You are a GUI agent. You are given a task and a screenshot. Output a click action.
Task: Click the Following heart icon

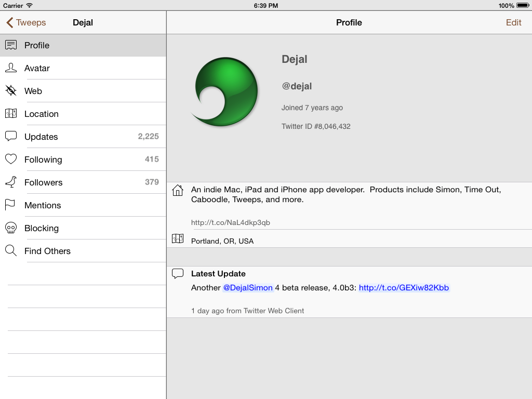11,159
